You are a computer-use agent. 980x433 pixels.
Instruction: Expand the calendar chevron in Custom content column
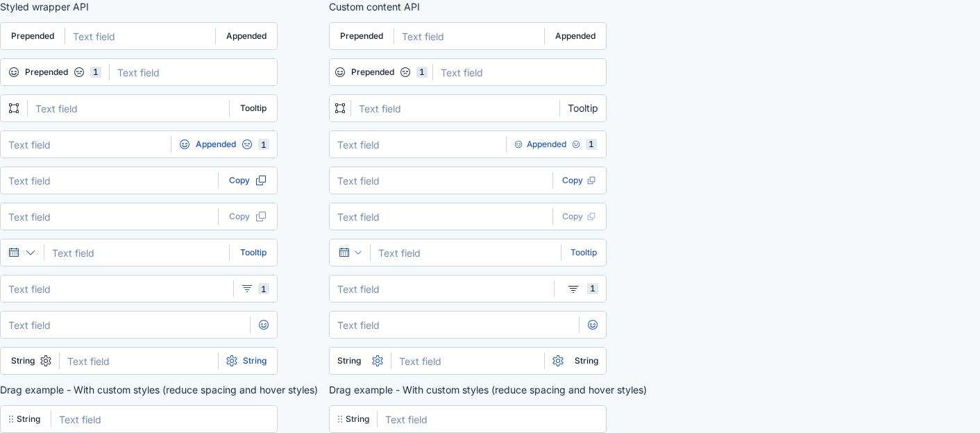(x=358, y=253)
